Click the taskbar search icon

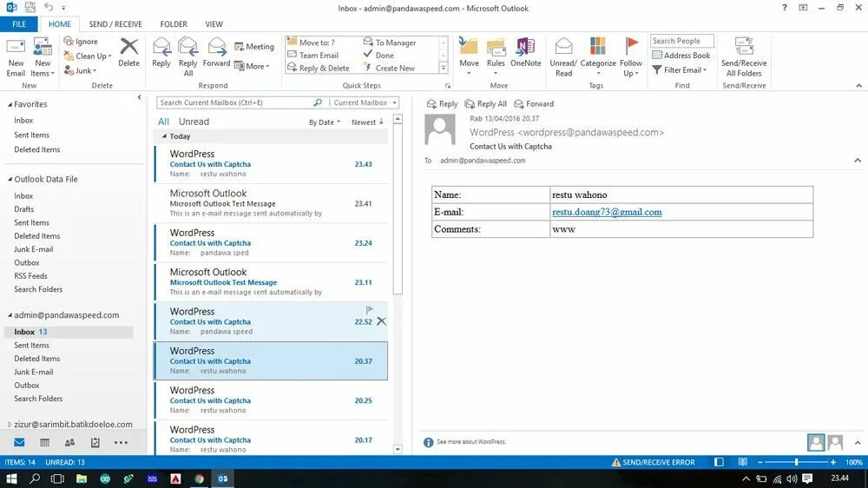coord(35,478)
